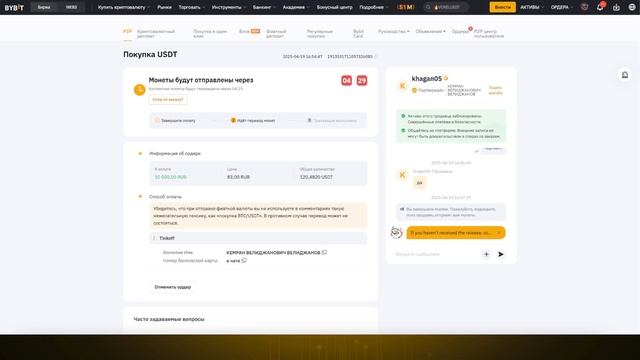Screen dimensions: 640x360
Task: Open the user avatar icon in header
Action: point(584,7)
